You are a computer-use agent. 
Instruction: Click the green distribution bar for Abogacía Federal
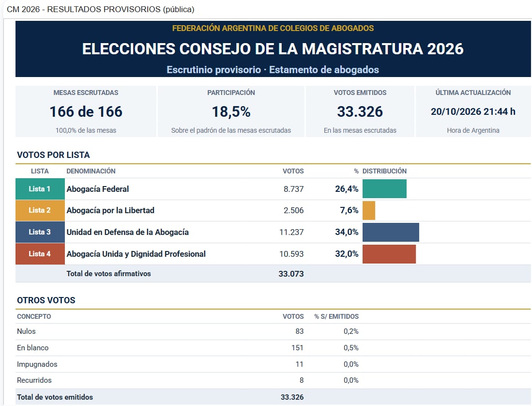point(384,189)
